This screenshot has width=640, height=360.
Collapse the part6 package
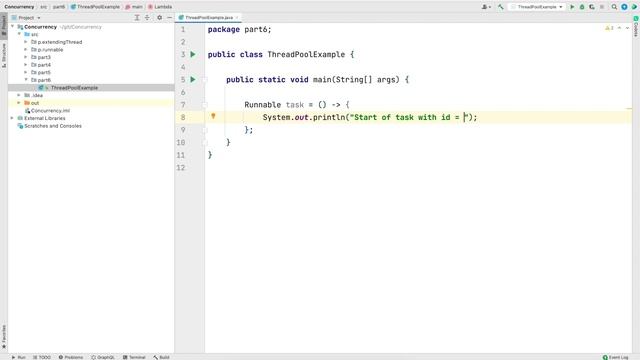[26, 80]
